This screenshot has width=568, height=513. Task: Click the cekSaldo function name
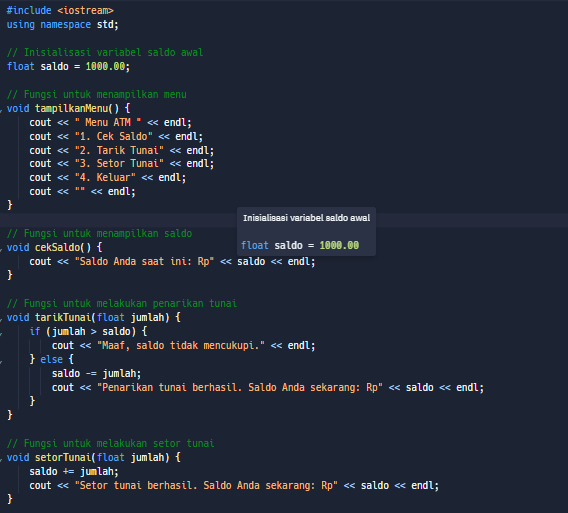coord(57,247)
